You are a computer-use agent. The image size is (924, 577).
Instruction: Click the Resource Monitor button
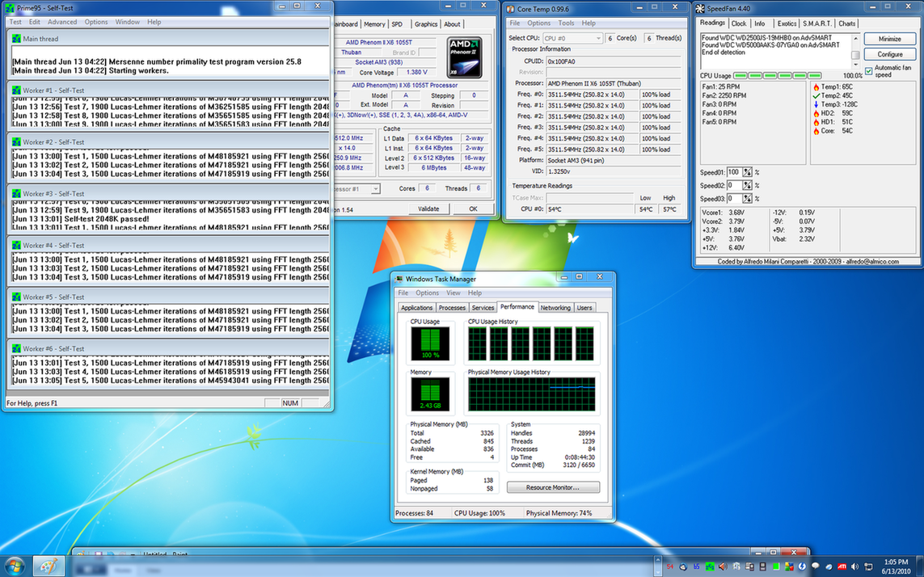[553, 487]
